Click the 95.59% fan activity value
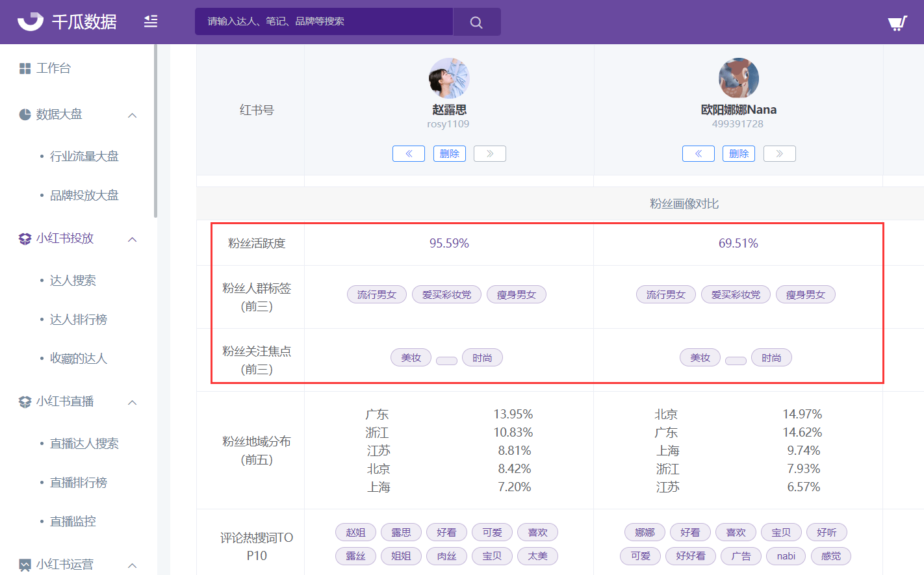Viewport: 924px width, 575px height. click(449, 243)
